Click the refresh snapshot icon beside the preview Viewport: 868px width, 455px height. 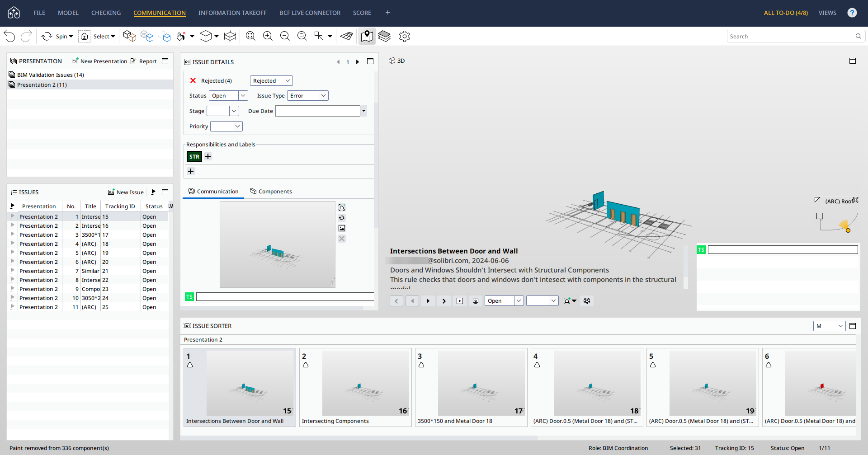click(x=342, y=218)
